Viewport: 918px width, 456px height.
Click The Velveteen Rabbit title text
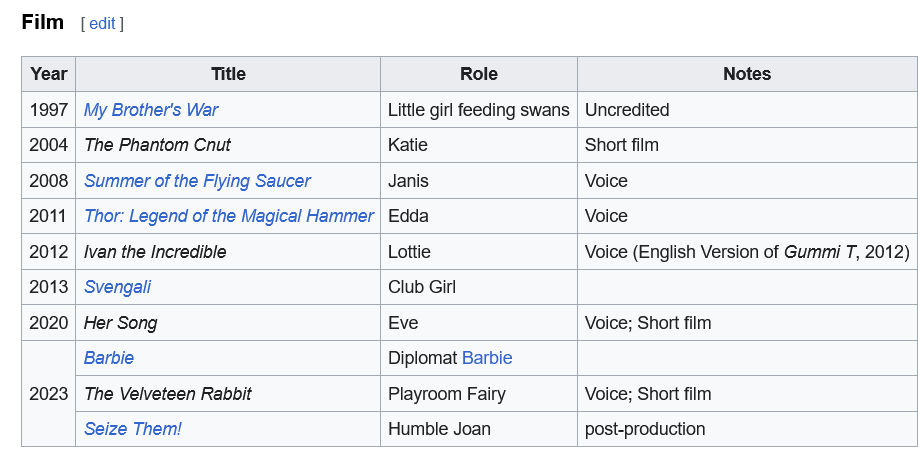(167, 394)
